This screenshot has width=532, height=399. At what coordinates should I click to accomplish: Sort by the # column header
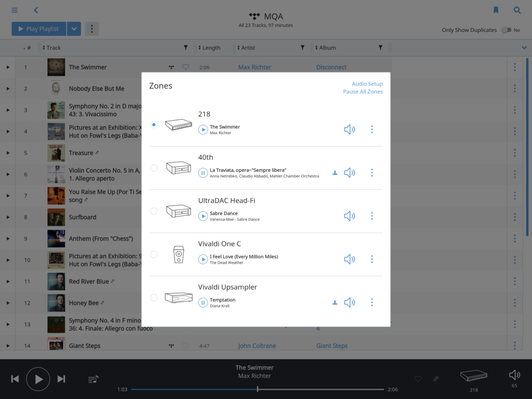pyautogui.click(x=27, y=48)
